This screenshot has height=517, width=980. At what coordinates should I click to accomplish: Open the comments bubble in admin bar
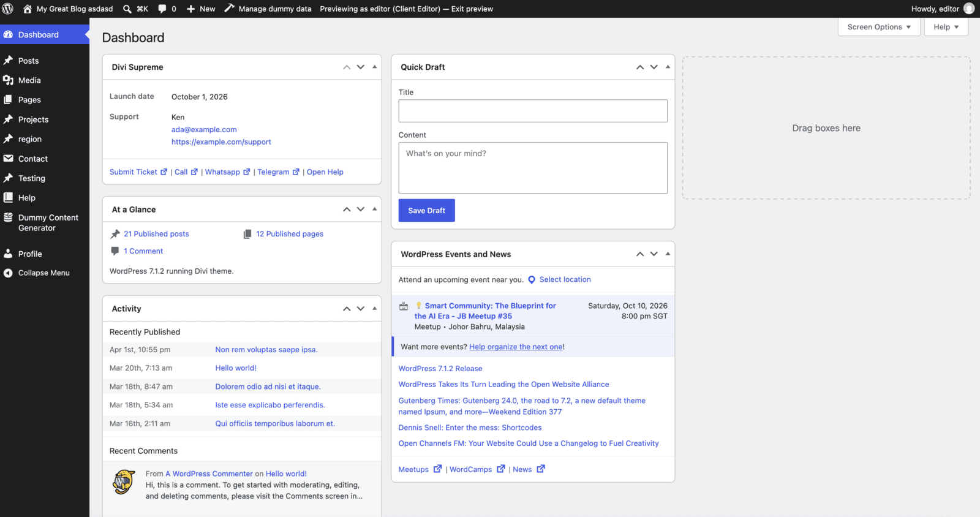[162, 9]
